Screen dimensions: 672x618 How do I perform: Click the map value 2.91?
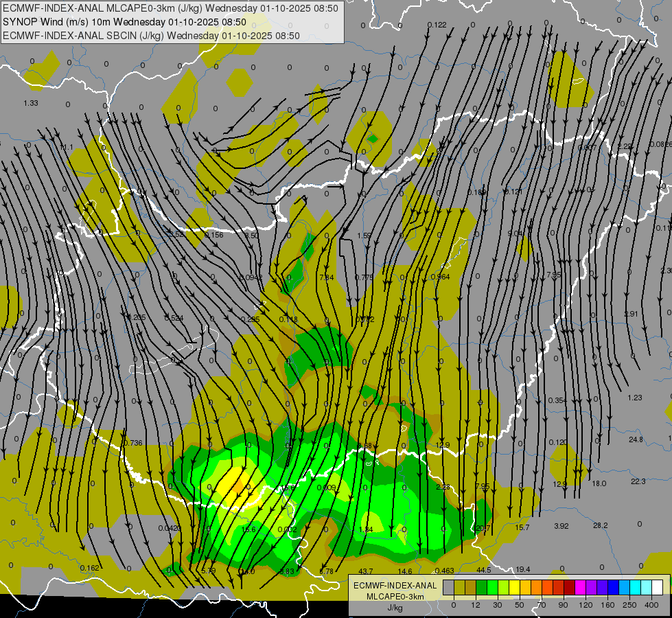pyautogui.click(x=631, y=314)
